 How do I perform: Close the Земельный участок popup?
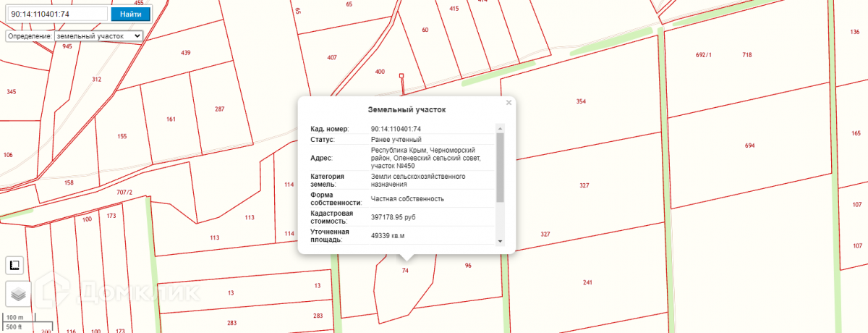point(509,103)
